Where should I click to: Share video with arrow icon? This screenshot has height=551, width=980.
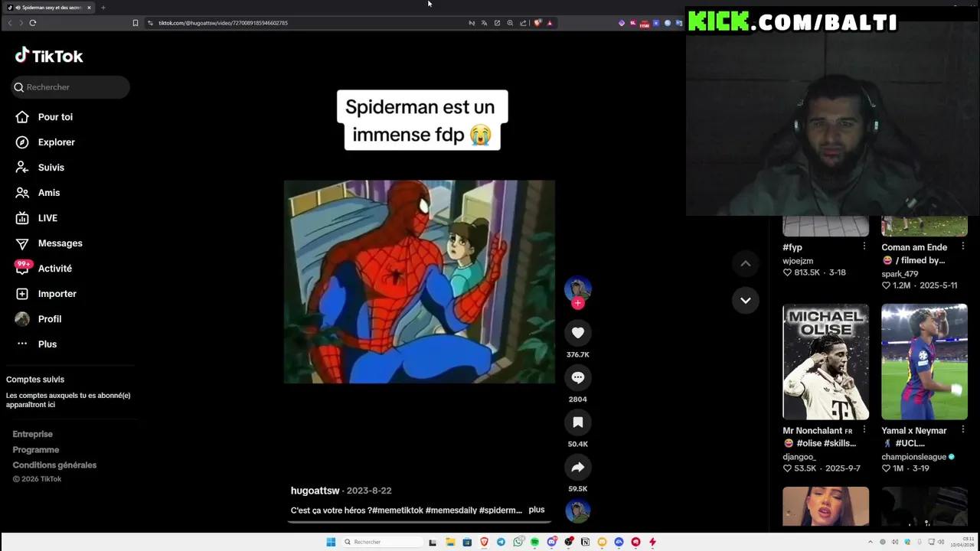[578, 467]
